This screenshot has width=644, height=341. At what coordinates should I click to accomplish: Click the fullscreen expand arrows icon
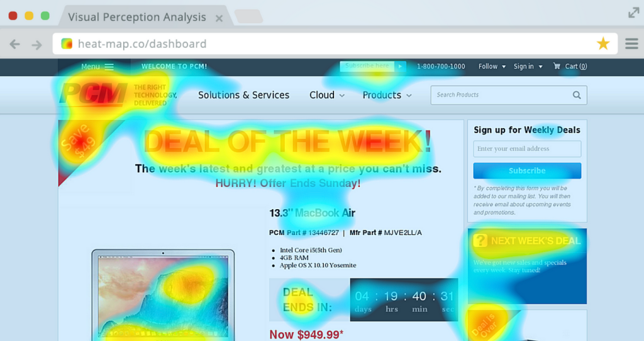(x=634, y=13)
